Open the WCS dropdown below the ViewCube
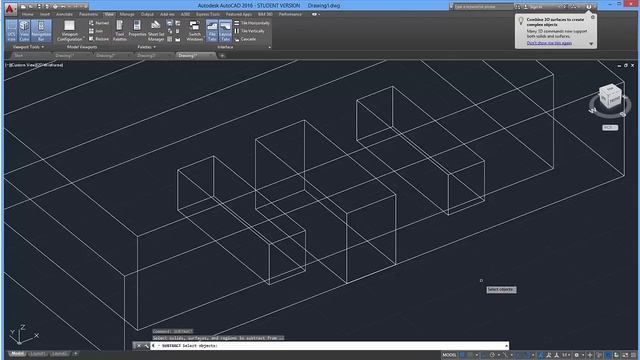 point(610,128)
